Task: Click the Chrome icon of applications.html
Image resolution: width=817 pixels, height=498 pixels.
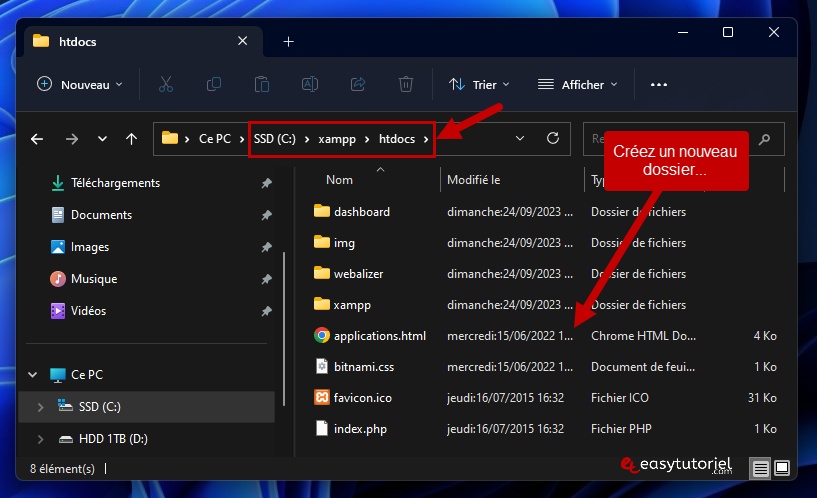Action: click(x=322, y=335)
